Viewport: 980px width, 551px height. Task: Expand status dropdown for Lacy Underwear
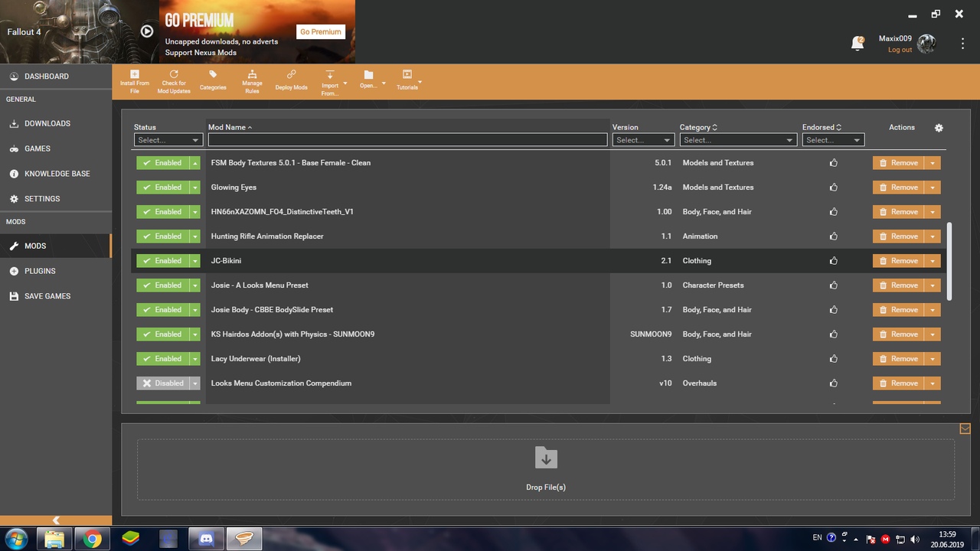tap(195, 359)
